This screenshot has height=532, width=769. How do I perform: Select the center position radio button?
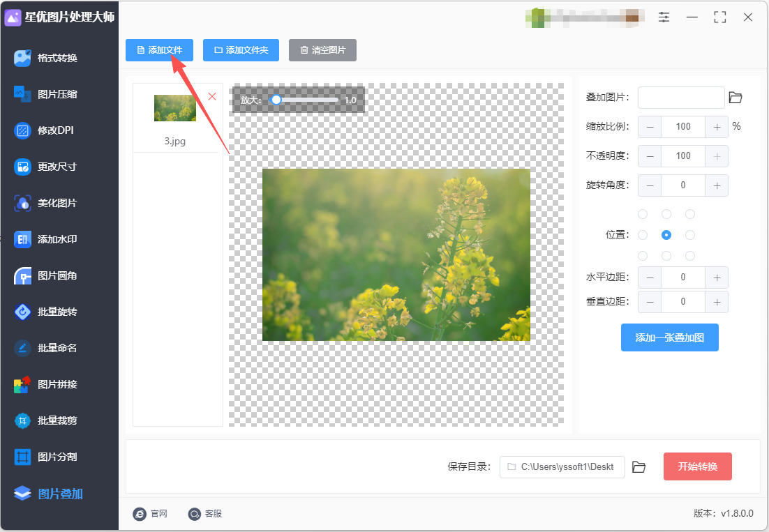coord(666,235)
